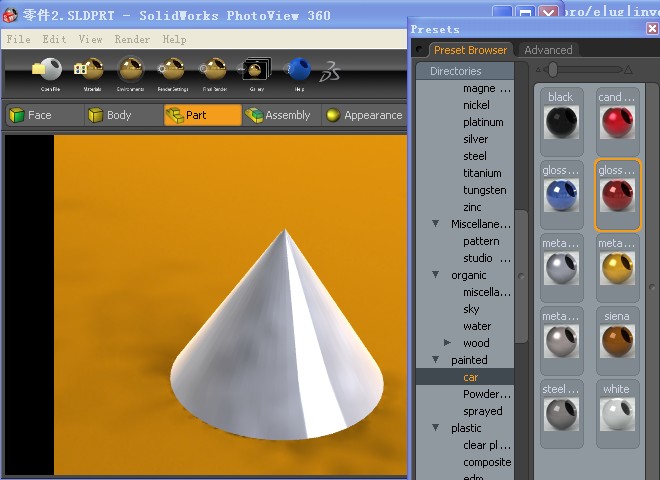Open the View menu
The height and width of the screenshot is (480, 660).
pos(90,39)
